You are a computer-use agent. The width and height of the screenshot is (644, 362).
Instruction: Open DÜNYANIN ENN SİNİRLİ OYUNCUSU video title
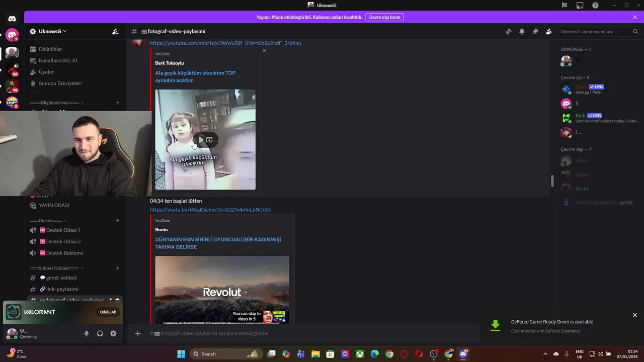click(218, 243)
